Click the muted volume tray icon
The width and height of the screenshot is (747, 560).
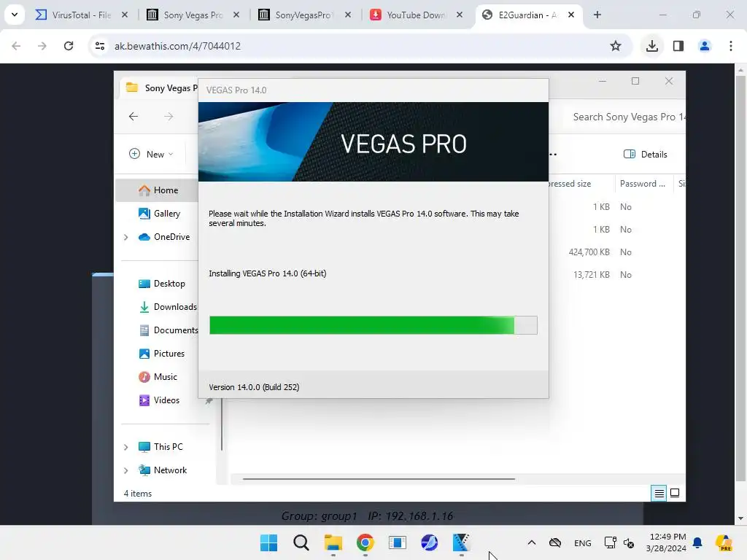[629, 542]
